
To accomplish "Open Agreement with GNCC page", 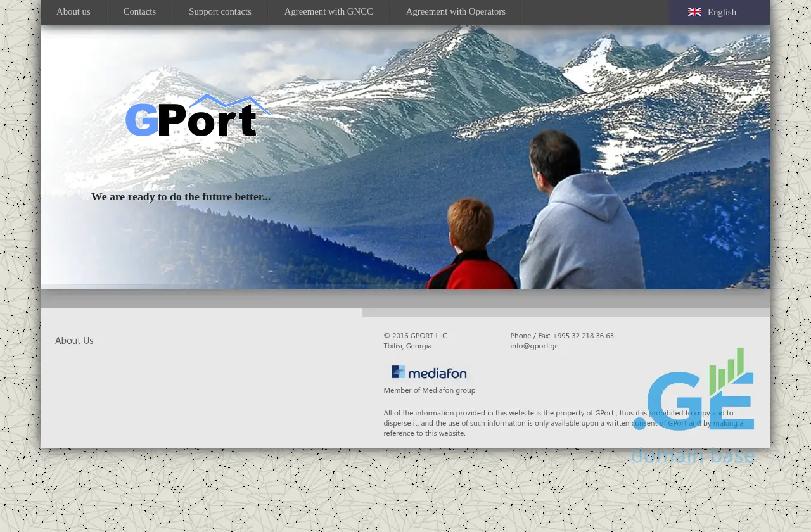I will [x=328, y=11].
